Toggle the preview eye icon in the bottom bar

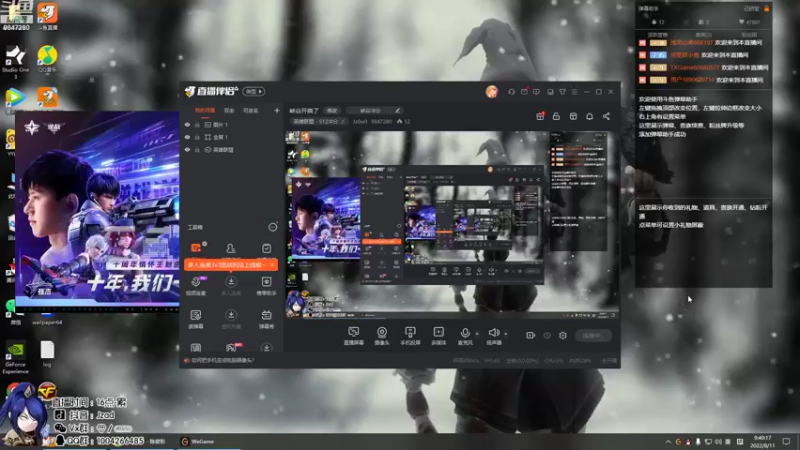point(547,335)
